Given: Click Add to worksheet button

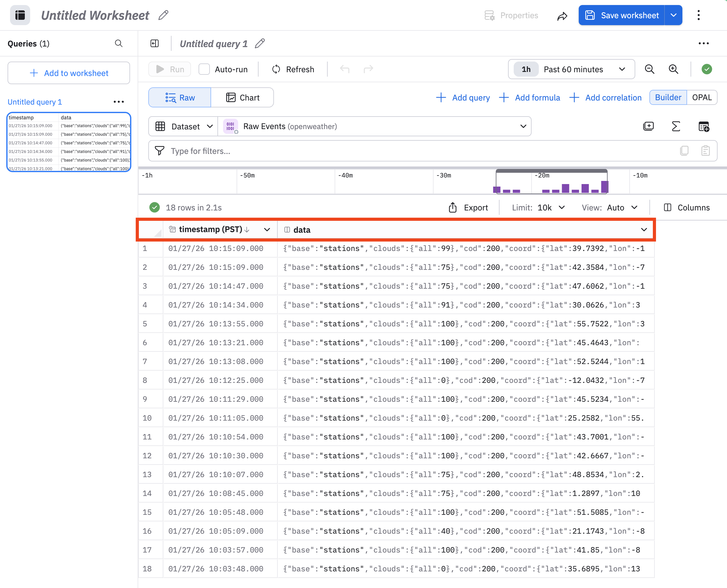Looking at the screenshot, I should coord(69,73).
